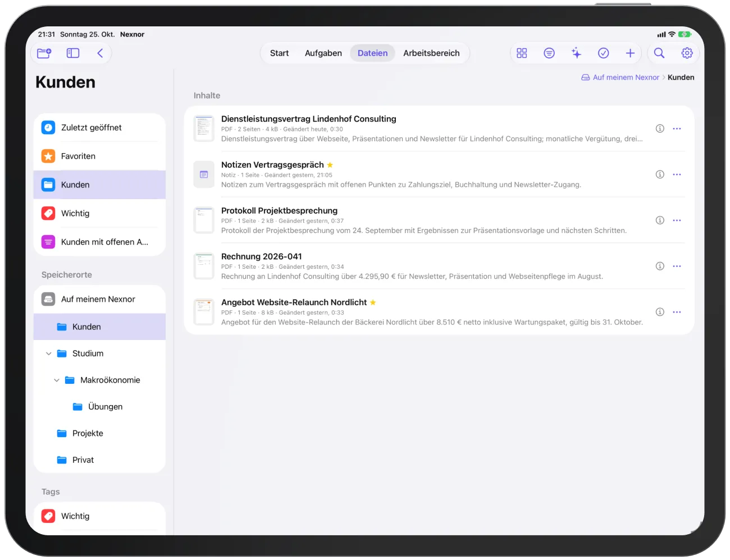This screenshot has height=560, width=730.
Task: Open more options for Angebot Website-Relaunch Nordlicht
Action: 677,312
